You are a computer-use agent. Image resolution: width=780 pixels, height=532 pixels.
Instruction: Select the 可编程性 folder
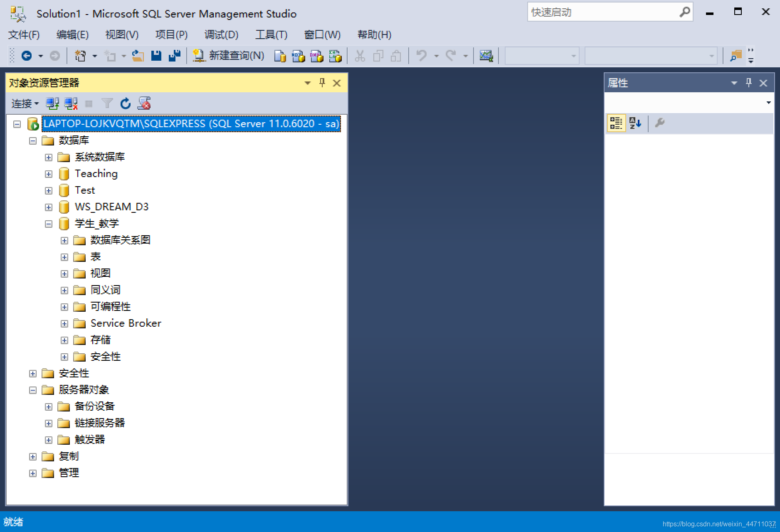point(111,307)
